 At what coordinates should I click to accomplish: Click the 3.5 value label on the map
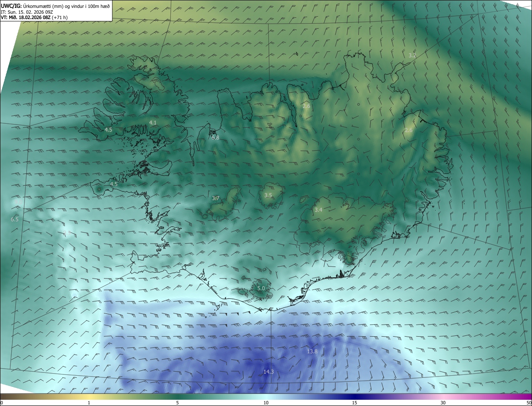coord(268,195)
